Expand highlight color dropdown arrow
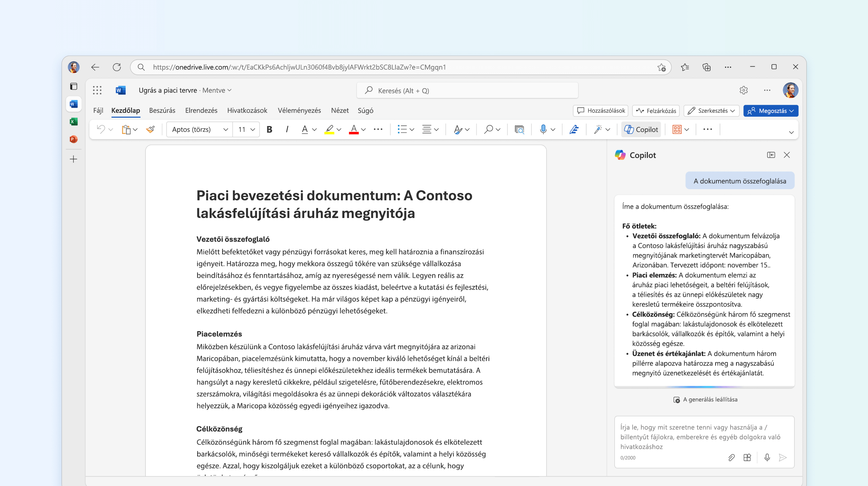Viewport: 868px width, 486px height. pyautogui.click(x=339, y=129)
